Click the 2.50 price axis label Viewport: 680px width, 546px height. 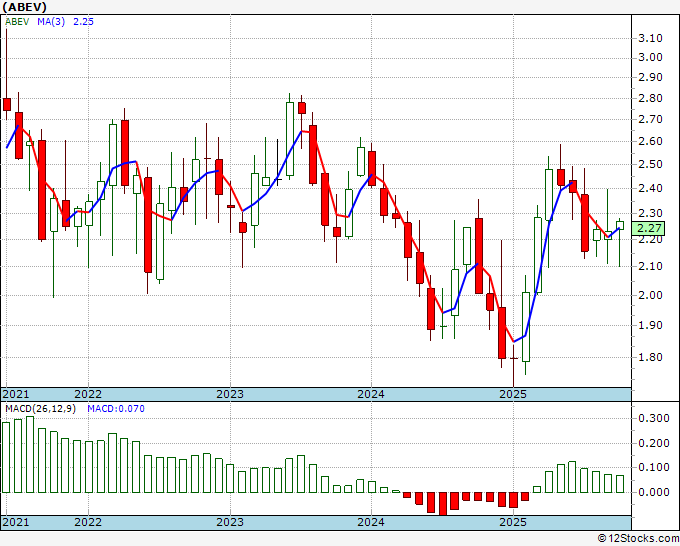pos(650,164)
